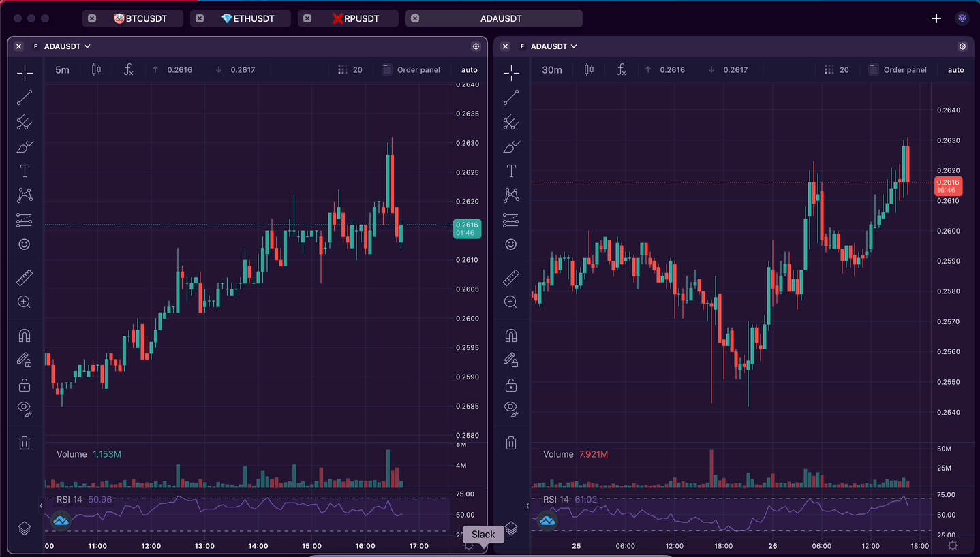Toggle drawings visibility eye icon in left chart
980x557 pixels.
[x=25, y=409]
